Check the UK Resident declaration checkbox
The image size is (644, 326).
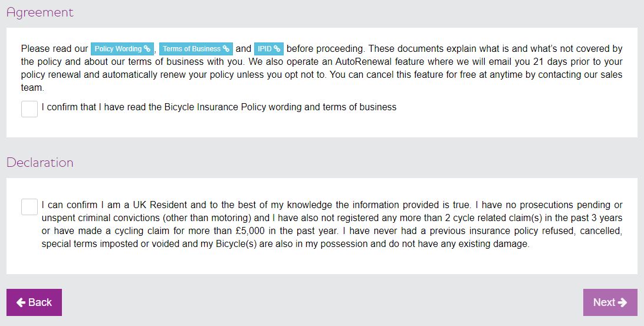(29, 207)
